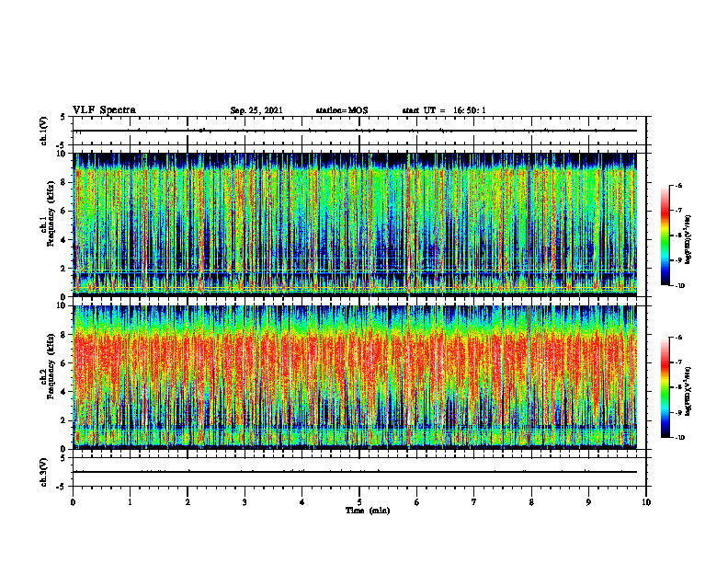The image size is (728, 563).
Task: Click the ch.1 frequency axis tick "8"
Action: [x=64, y=182]
